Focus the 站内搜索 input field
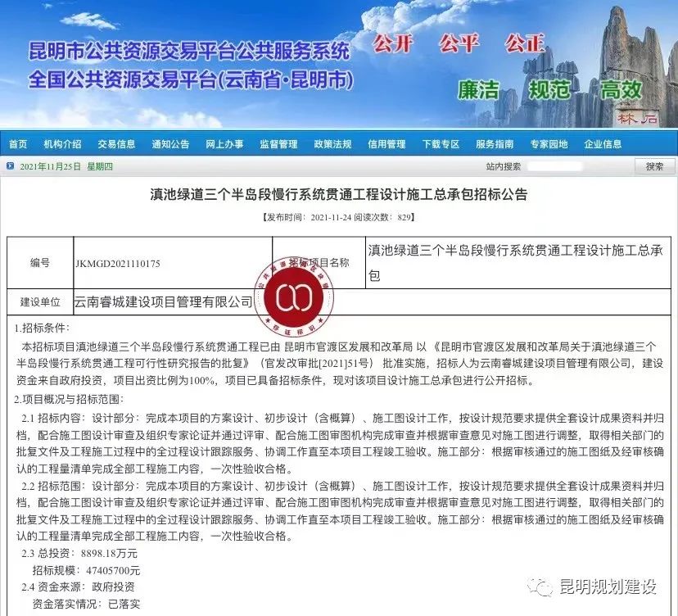Image resolution: width=678 pixels, height=616 pixels. [x=555, y=166]
